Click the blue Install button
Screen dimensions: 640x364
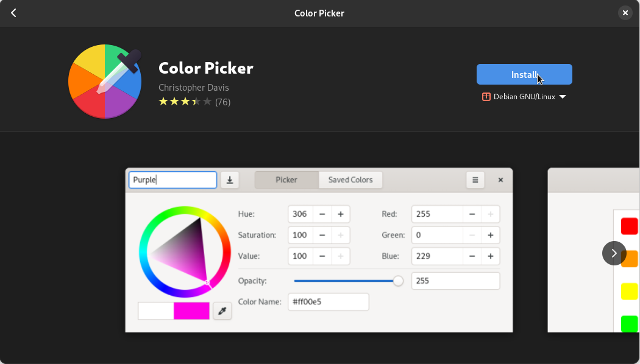524,74
